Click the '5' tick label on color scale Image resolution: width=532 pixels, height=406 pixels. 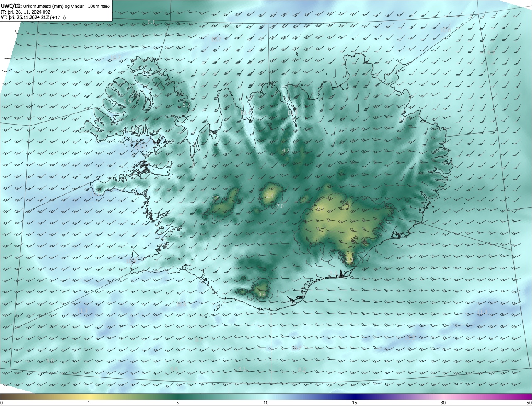pyautogui.click(x=177, y=403)
